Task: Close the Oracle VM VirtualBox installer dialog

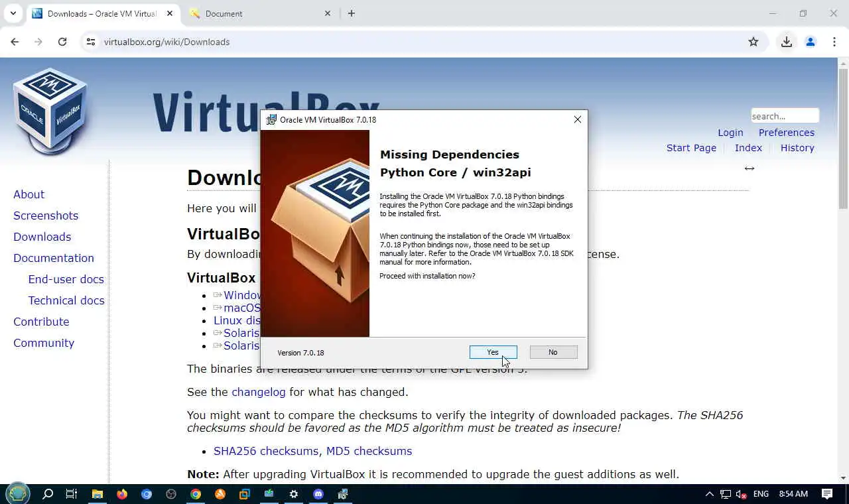Action: (577, 119)
